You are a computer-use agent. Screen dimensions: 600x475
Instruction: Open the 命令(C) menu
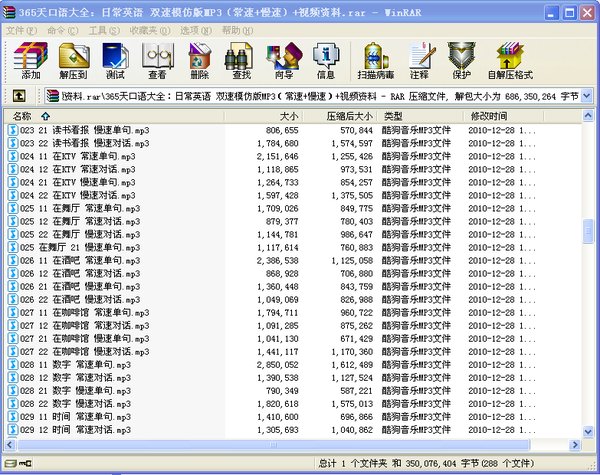[63, 30]
